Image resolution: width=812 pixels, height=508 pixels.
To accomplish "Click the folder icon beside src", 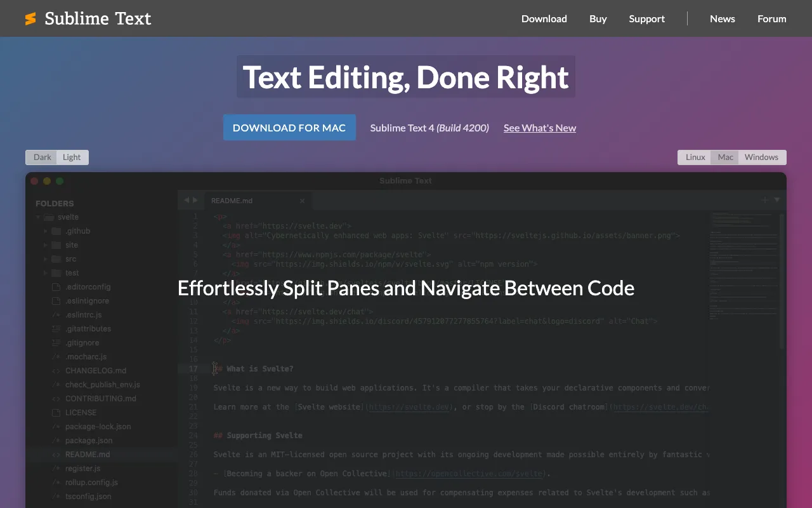I will [x=55, y=258].
